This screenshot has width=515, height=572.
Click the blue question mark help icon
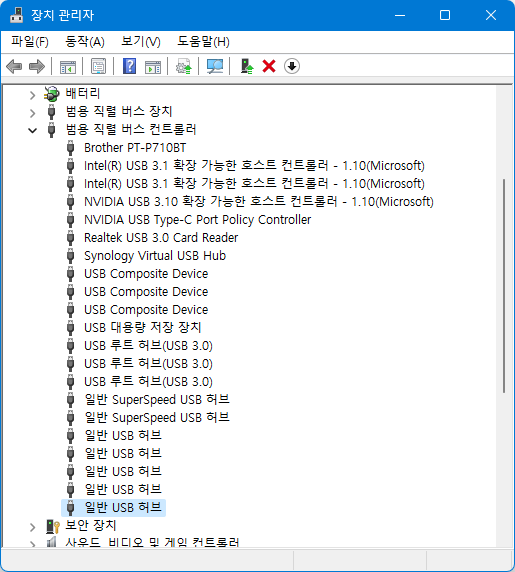(x=129, y=66)
